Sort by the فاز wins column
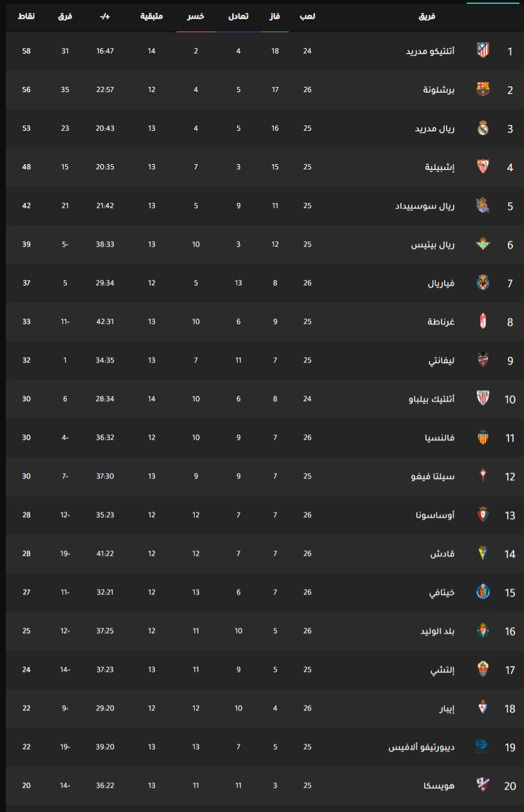Viewport: 524px width, 812px height. (275, 16)
